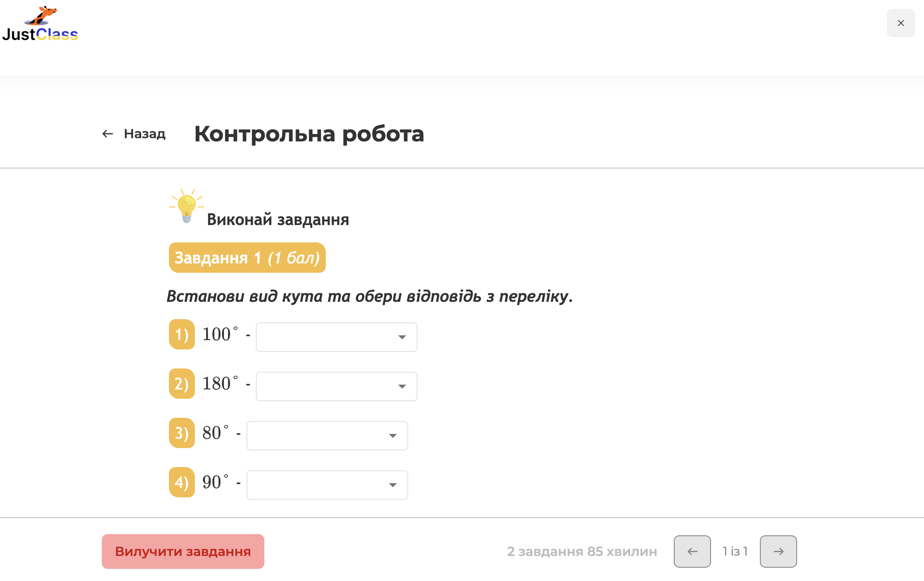Click the right navigation arrow icon
924x581 pixels.
778,551
